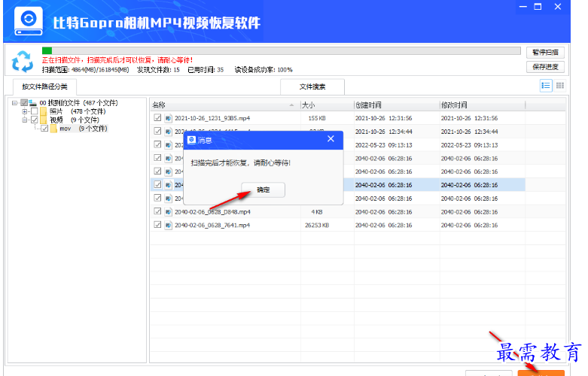This screenshot has width=588, height=376.
Task: Click the 保存进度 button
Action: point(545,67)
